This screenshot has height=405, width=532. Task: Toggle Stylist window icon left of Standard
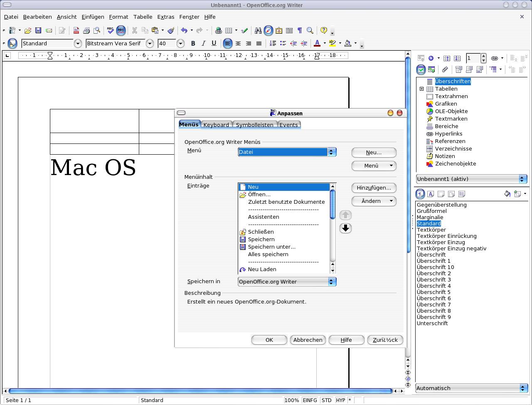(x=12, y=43)
